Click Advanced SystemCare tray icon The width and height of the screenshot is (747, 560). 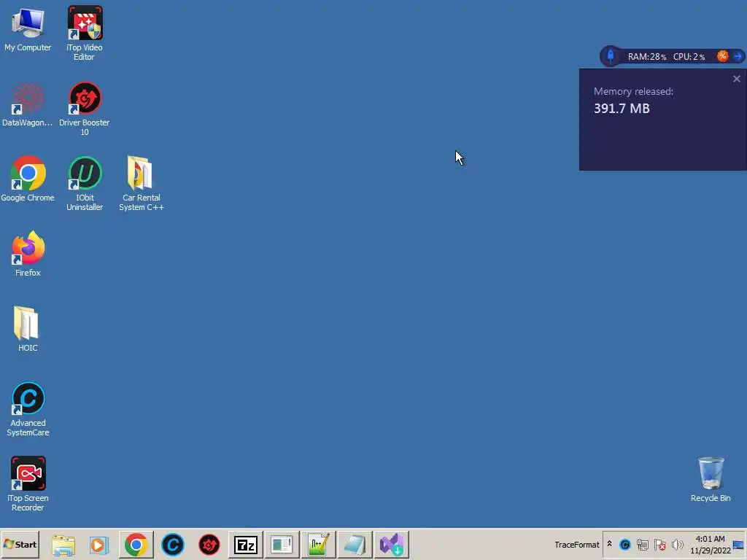pos(625,544)
